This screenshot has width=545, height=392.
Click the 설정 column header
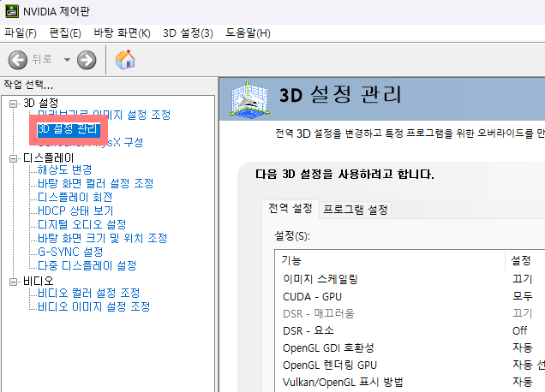pos(525,260)
